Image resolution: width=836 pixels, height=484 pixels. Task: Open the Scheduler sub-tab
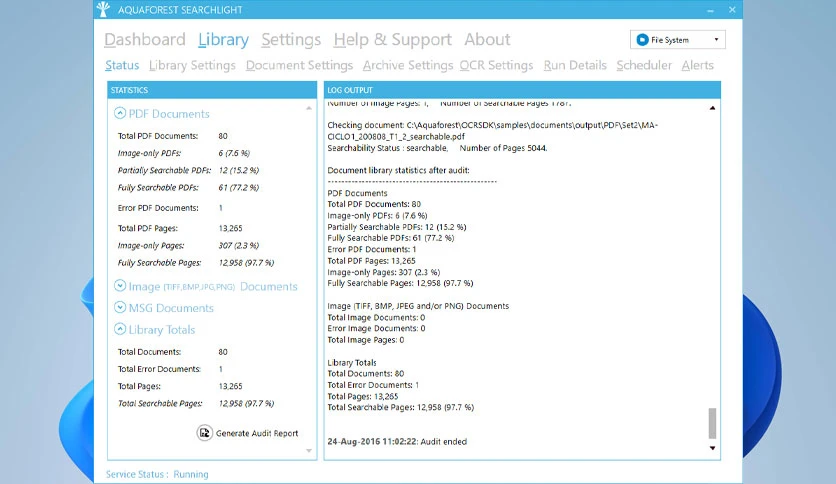pyautogui.click(x=644, y=65)
